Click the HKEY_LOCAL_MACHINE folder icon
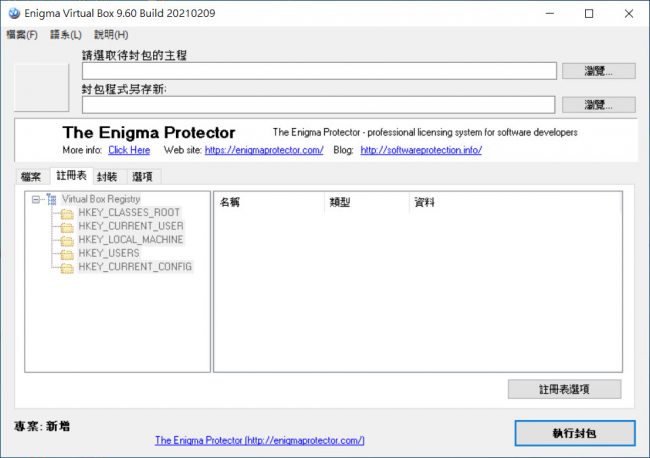 pos(67,240)
